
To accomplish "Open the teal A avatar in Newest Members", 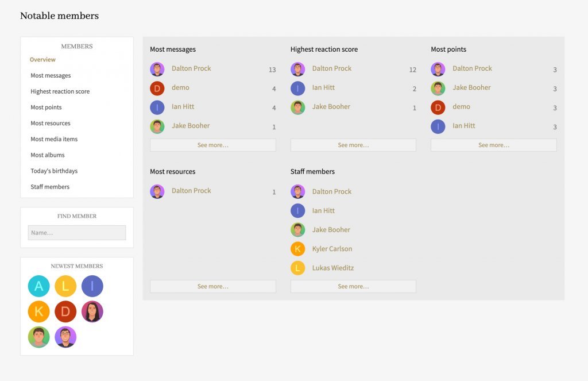I will pos(38,286).
